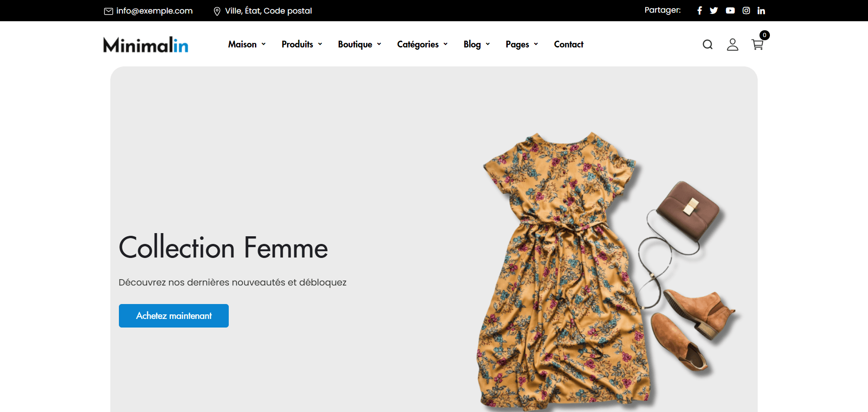868x412 pixels.
Task: Open the shopping cart icon
Action: [757, 44]
